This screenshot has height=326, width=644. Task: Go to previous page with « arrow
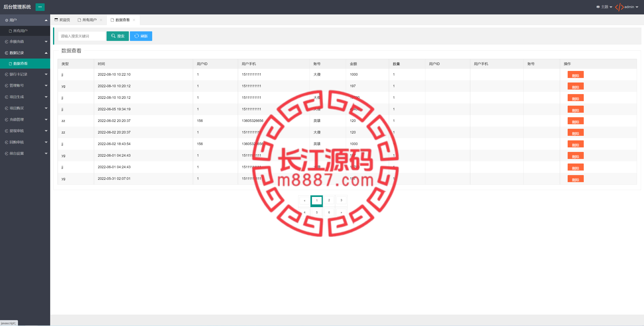pyautogui.click(x=305, y=201)
